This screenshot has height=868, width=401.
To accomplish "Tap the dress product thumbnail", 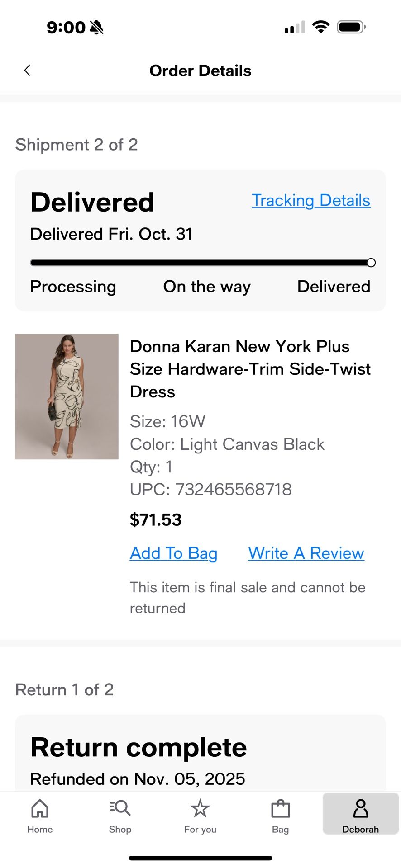I will [x=67, y=396].
